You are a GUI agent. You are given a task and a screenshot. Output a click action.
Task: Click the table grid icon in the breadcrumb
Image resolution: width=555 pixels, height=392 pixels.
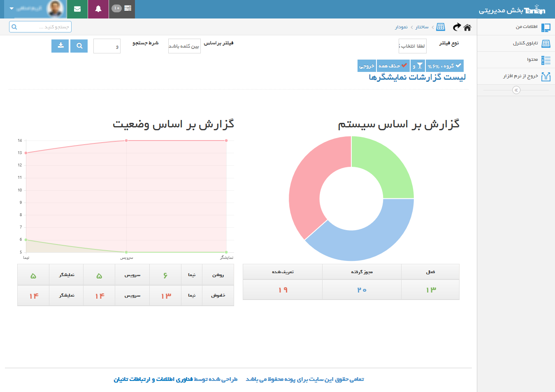pos(441,27)
